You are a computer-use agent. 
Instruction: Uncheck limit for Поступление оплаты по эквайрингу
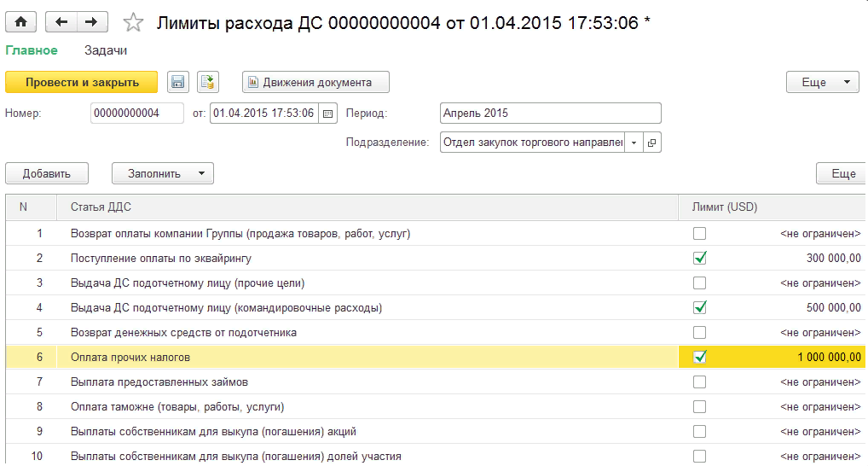tap(700, 258)
